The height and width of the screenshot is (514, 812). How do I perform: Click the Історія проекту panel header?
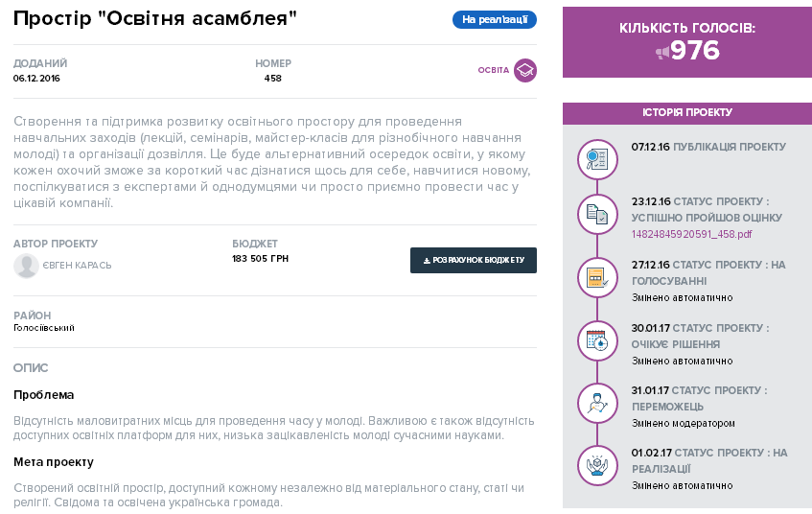pyautogui.click(x=687, y=113)
